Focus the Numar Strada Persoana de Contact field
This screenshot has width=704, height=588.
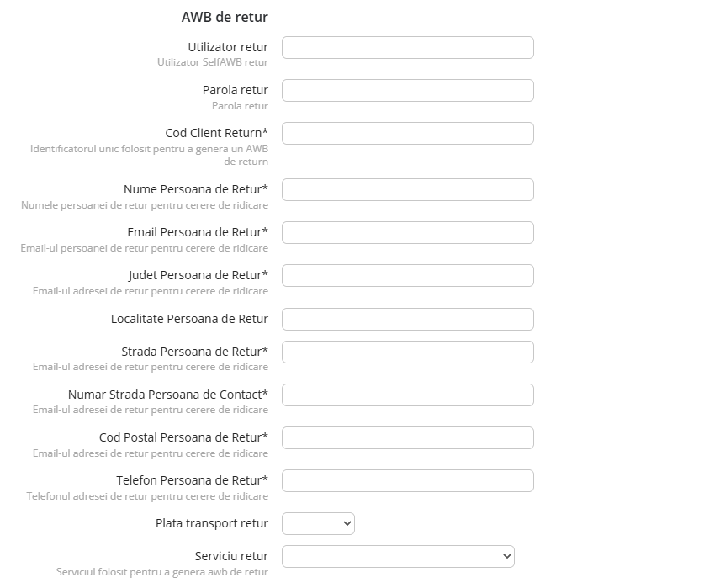coord(407,395)
